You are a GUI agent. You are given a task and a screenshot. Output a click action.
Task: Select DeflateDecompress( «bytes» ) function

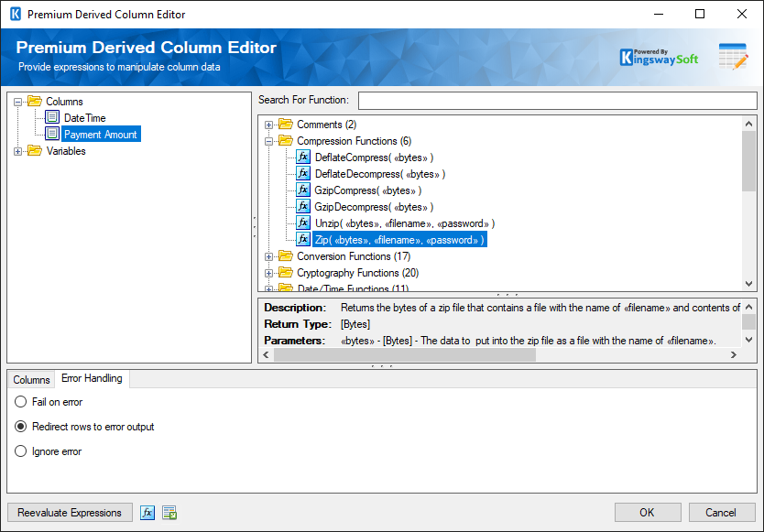380,174
